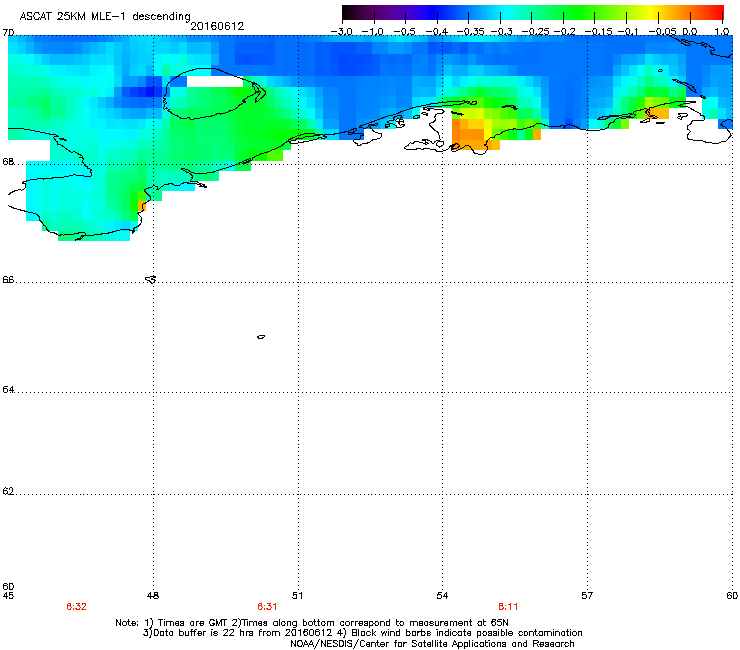Click the -1.0 label on the color scale
Screen dimensions: 740x650
tap(373, 32)
